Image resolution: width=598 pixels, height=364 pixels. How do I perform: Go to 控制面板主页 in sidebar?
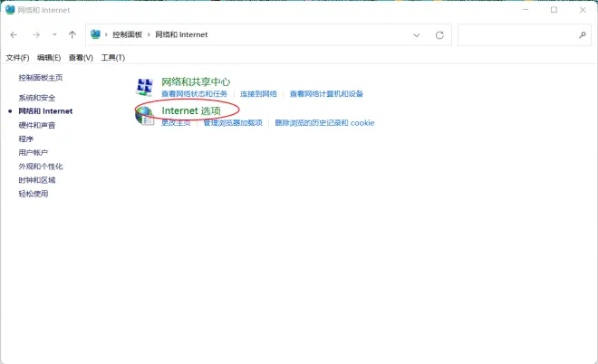41,78
